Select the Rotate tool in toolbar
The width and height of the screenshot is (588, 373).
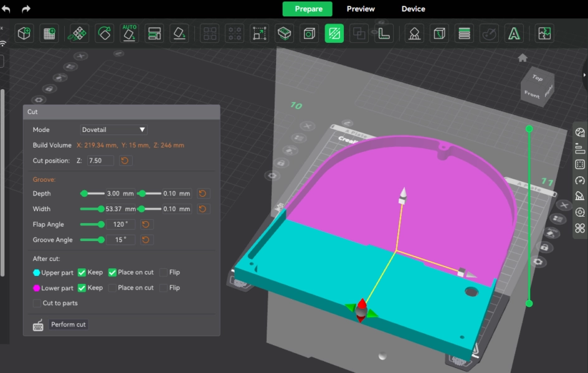click(x=104, y=34)
